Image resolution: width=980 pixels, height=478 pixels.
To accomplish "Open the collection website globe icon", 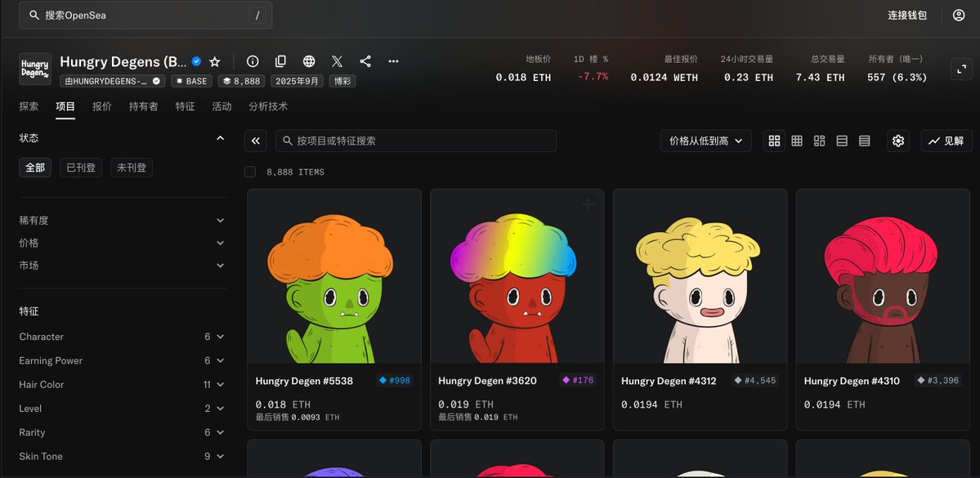I will click(309, 61).
